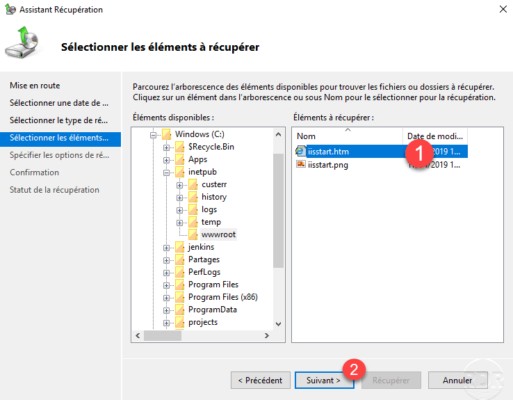Click the custerr folder icon
Screen dimensions: 513x400
pyautogui.click(x=193, y=184)
